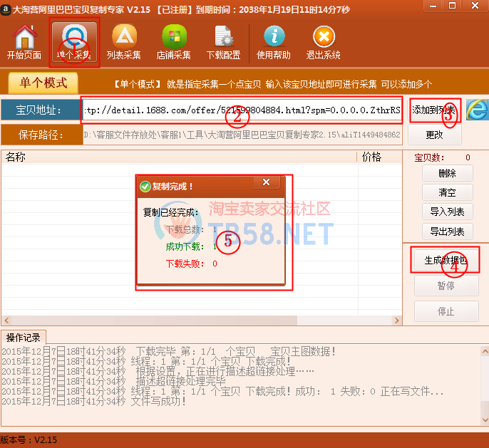Click the 价格 column header
Viewport: 489px width, 448px height.
pos(379,157)
